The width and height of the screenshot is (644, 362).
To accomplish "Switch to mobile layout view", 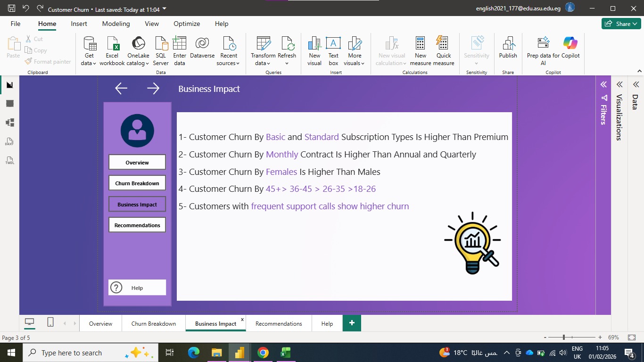I will [50, 322].
